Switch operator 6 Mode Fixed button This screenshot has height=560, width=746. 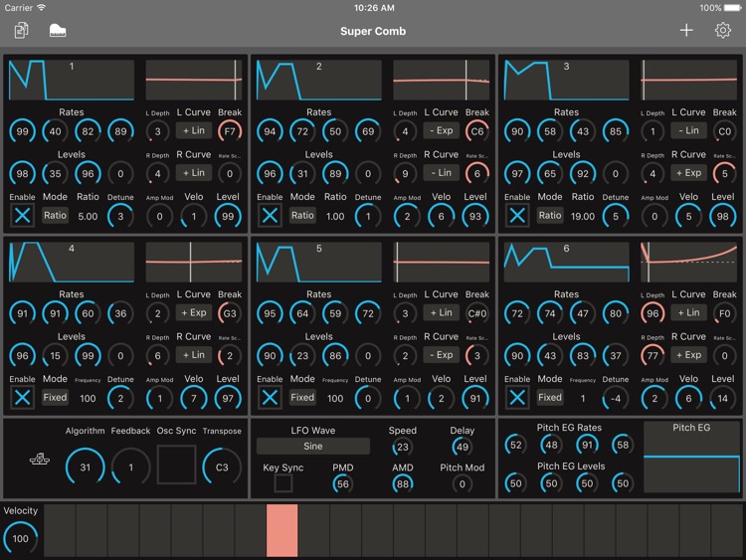(550, 397)
